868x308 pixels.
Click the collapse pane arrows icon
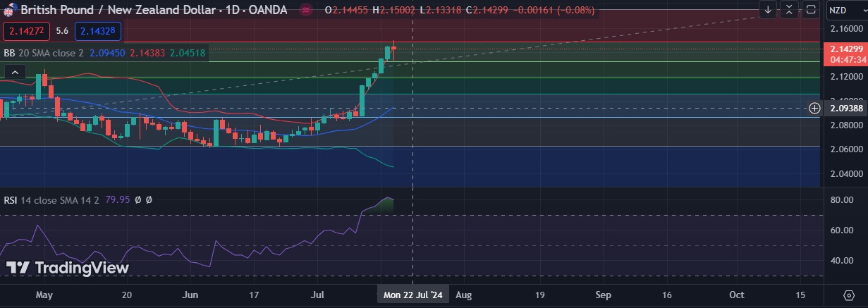(x=790, y=10)
